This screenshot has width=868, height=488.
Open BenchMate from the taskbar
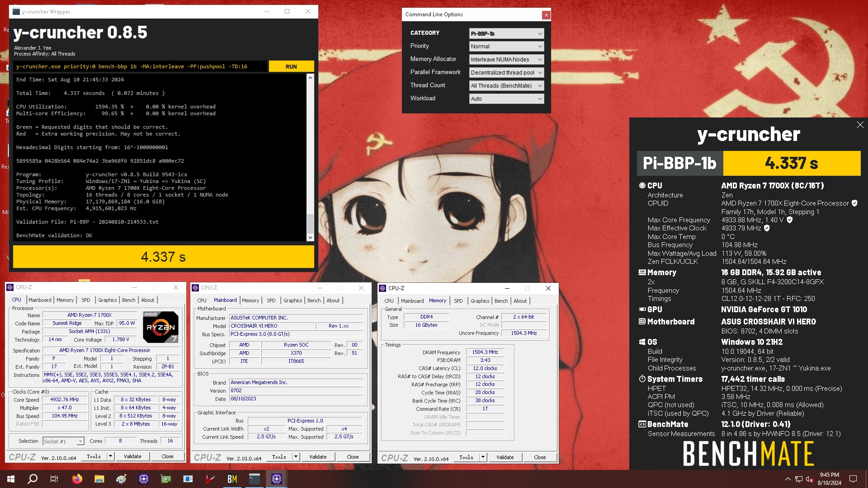232,479
